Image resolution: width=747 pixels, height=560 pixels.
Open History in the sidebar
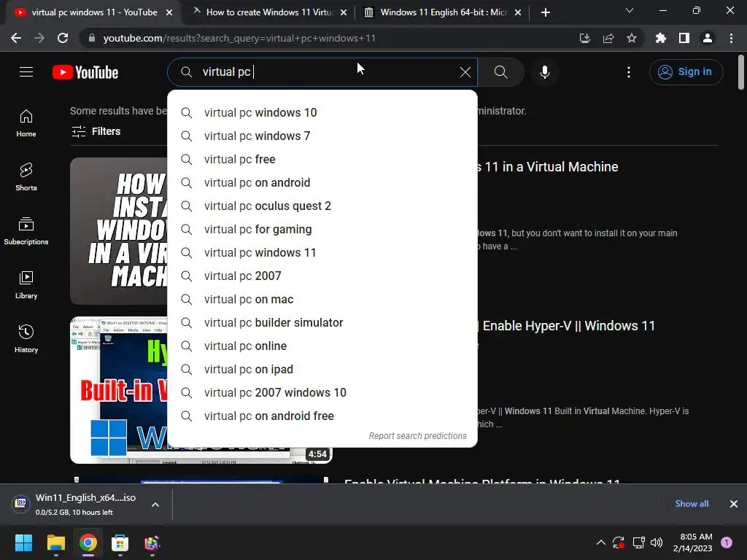(x=26, y=338)
